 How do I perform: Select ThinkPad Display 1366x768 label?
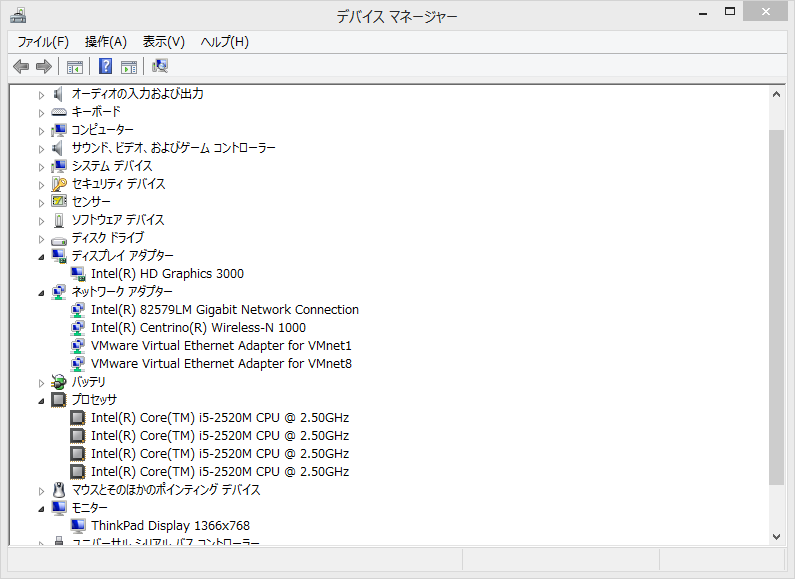click(170, 526)
